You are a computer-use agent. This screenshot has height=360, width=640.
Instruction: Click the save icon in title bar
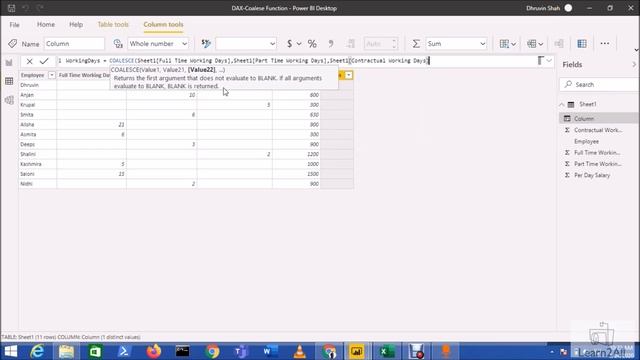[x=11, y=8]
